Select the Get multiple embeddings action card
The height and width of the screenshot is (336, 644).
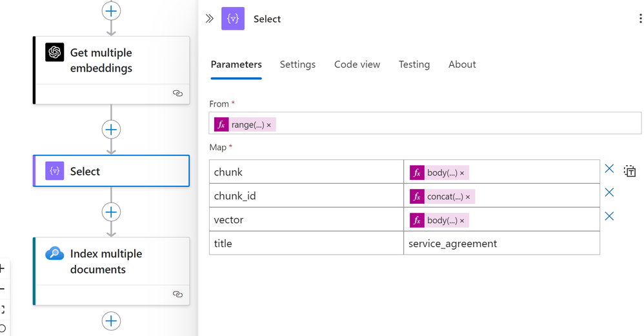pyautogui.click(x=111, y=70)
